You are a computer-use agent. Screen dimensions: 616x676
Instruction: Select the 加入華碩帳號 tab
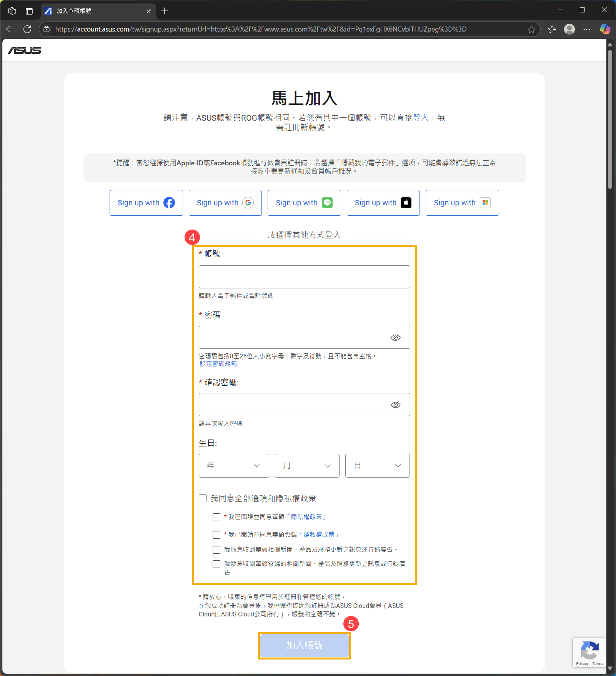pyautogui.click(x=98, y=11)
